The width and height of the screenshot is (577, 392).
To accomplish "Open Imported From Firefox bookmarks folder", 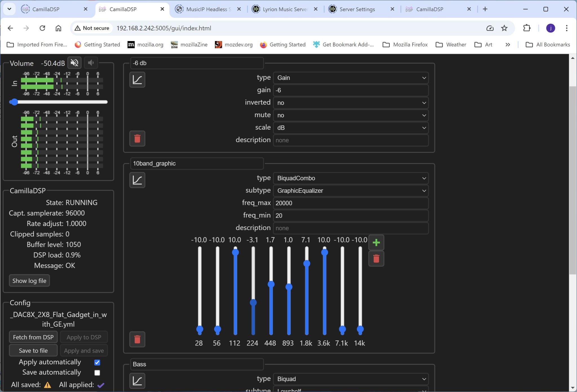I will [x=37, y=45].
